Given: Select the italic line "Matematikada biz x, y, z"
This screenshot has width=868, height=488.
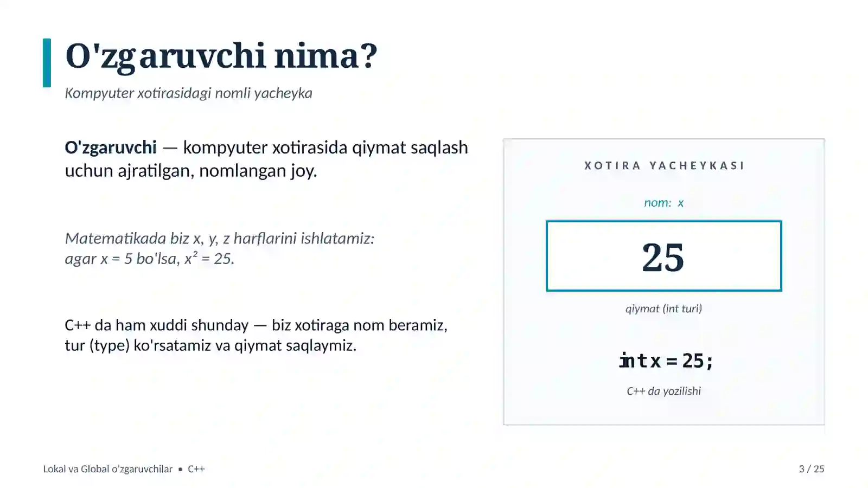Looking at the screenshot, I should (x=220, y=239).
